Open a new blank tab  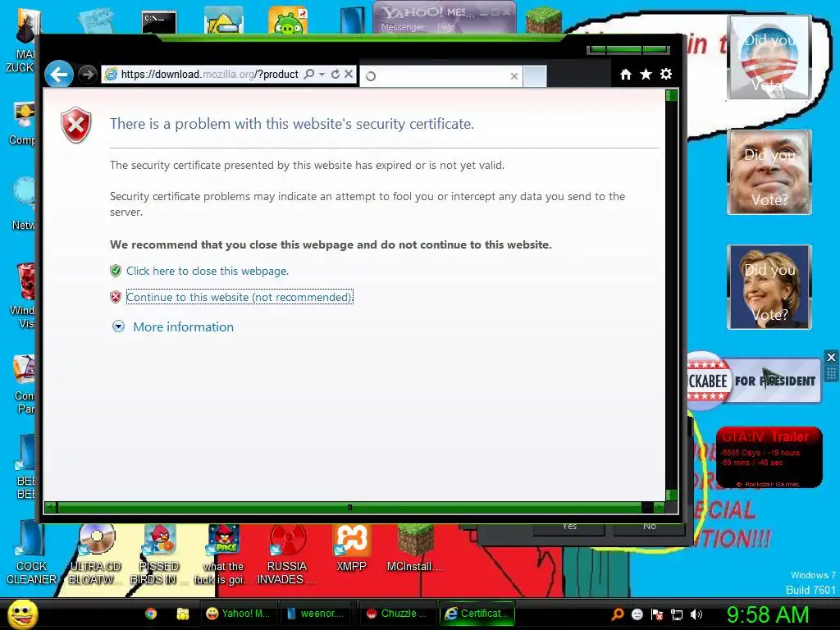click(x=535, y=76)
